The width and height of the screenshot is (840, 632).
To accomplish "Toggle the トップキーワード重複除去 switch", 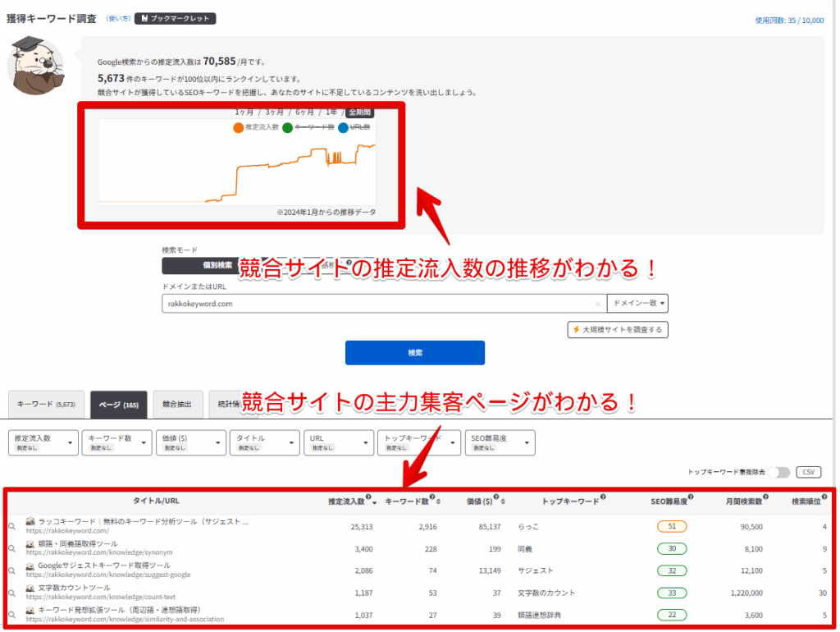I will [x=782, y=472].
